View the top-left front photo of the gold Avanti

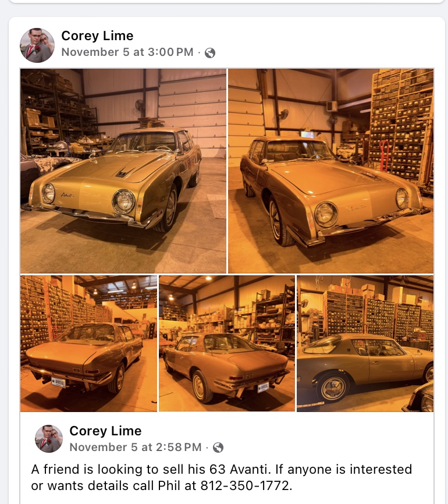[123, 171]
